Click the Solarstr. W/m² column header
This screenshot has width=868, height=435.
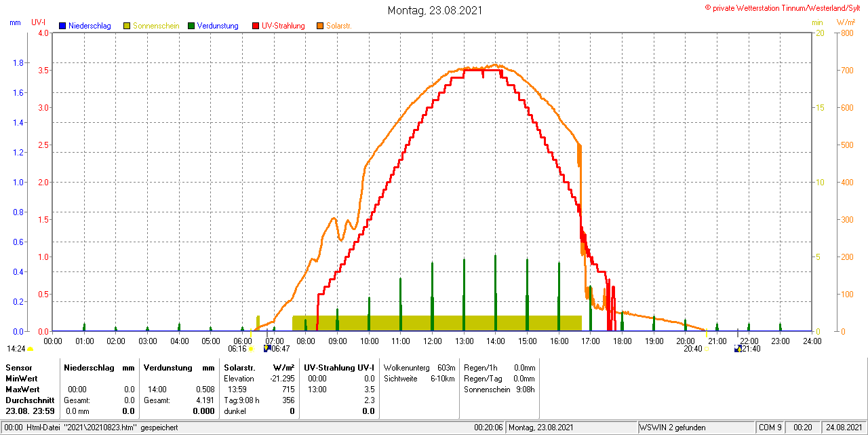click(x=259, y=367)
